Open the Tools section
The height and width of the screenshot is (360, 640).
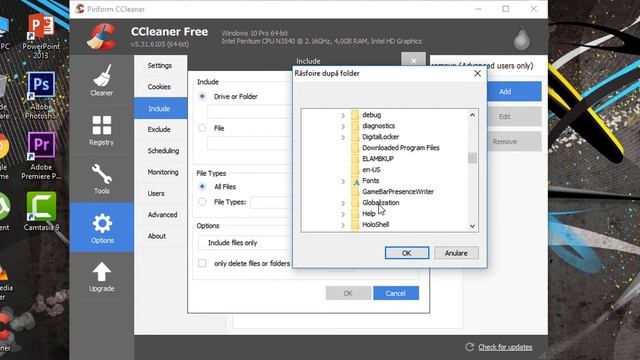point(102,179)
